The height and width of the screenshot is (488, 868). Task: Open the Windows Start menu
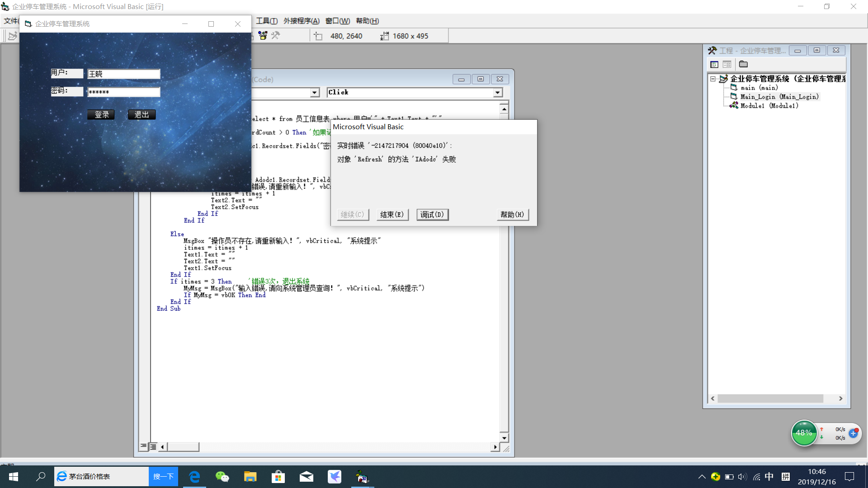(14, 477)
